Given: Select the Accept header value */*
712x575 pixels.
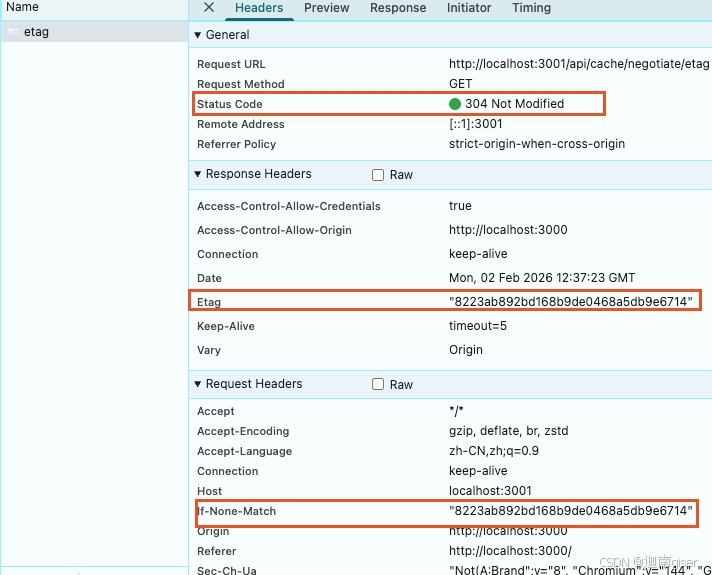Looking at the screenshot, I should tap(456, 411).
